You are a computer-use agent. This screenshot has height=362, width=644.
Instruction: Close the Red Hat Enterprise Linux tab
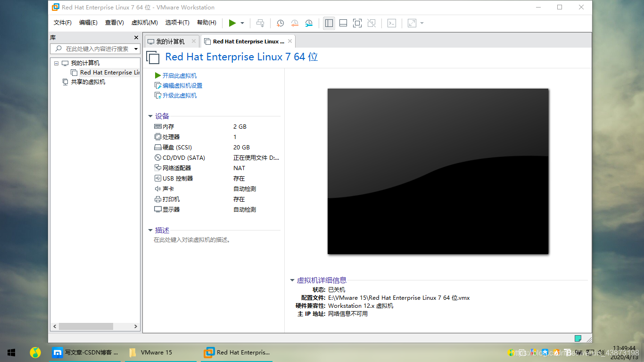coord(290,41)
